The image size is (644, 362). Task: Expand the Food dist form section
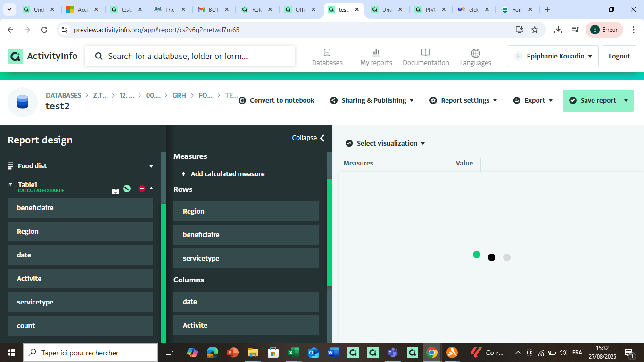point(151,166)
